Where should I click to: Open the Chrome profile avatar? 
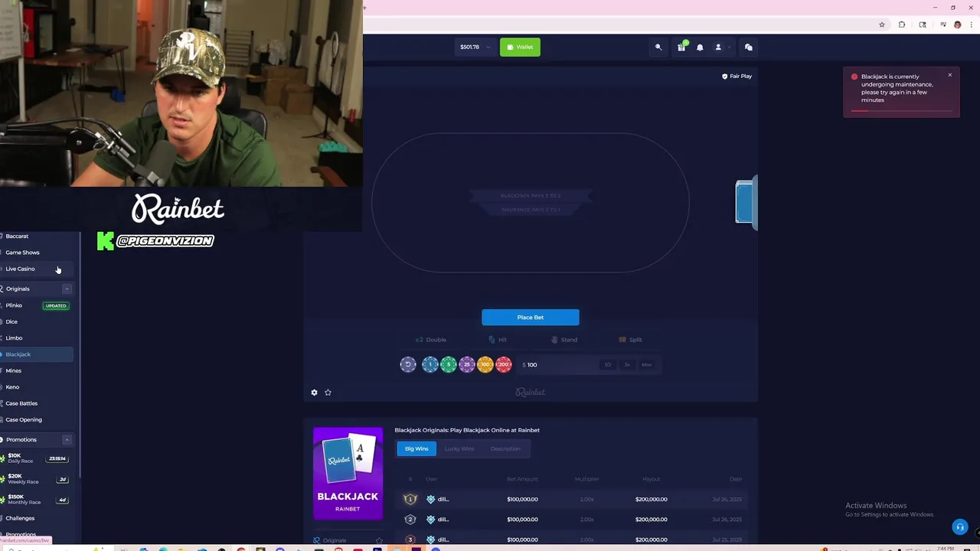tap(957, 24)
